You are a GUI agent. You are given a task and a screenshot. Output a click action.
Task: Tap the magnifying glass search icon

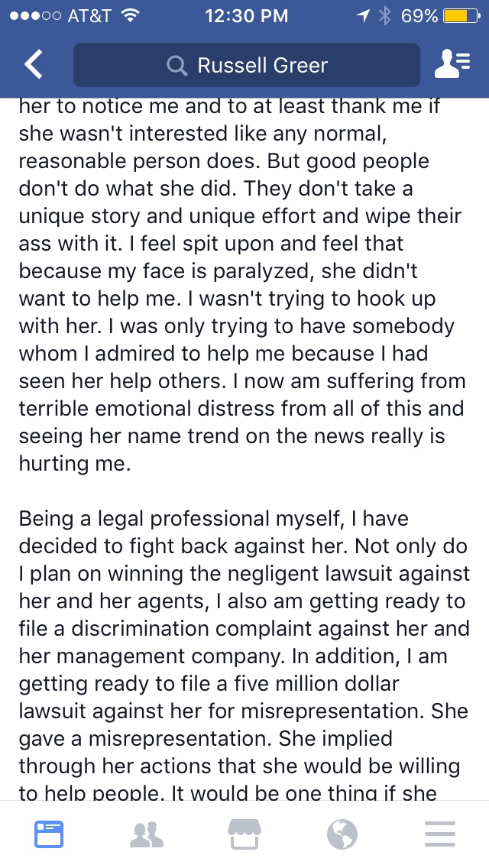tap(176, 66)
